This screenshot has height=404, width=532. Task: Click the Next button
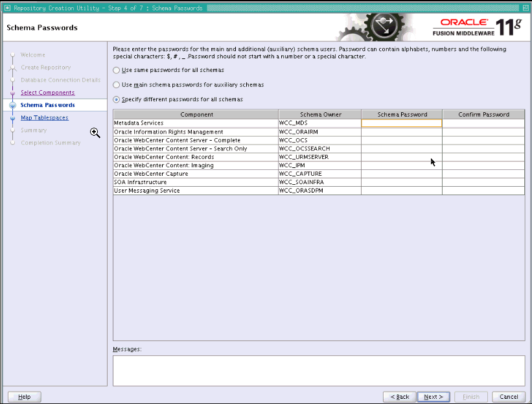tap(434, 396)
